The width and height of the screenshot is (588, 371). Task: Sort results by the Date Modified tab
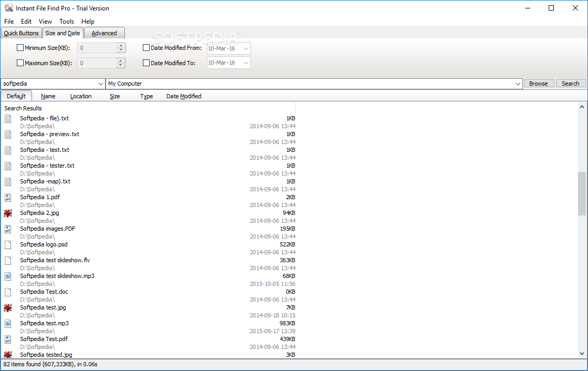184,96
